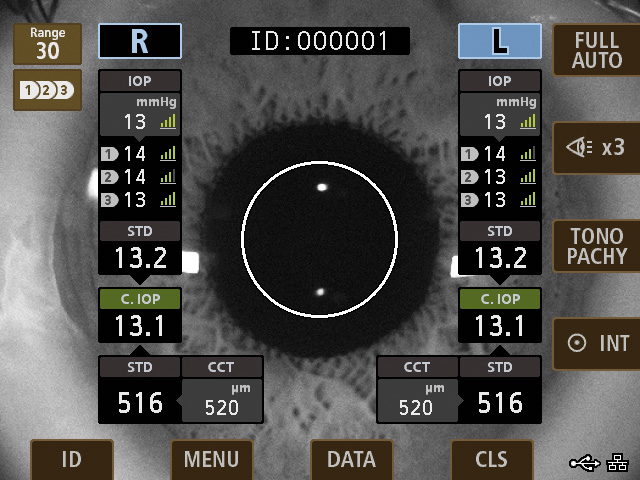Image resolution: width=640 pixels, height=480 pixels.
Task: Toggle the FULL AUTO mode
Action: 597,50
